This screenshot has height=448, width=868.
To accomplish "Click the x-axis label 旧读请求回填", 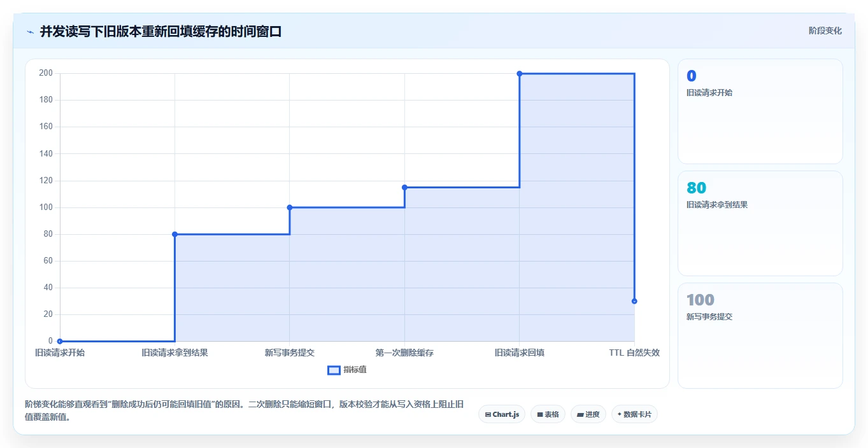I will pyautogui.click(x=520, y=353).
